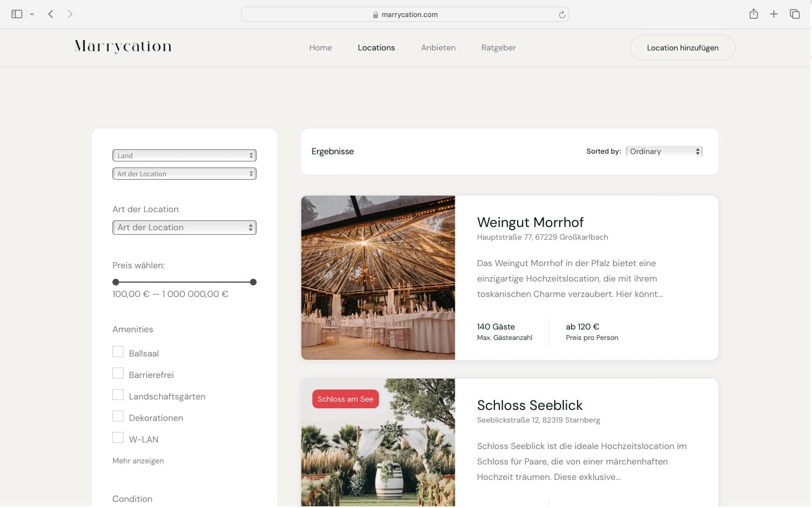The height and width of the screenshot is (508, 812).
Task: Click the price range slider track
Action: coord(184,282)
